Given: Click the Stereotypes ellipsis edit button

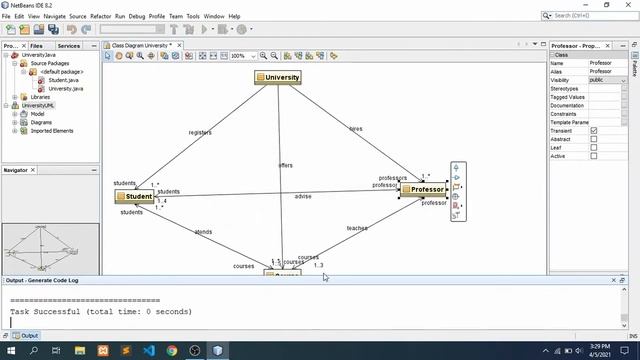Looking at the screenshot, I should click(624, 89).
